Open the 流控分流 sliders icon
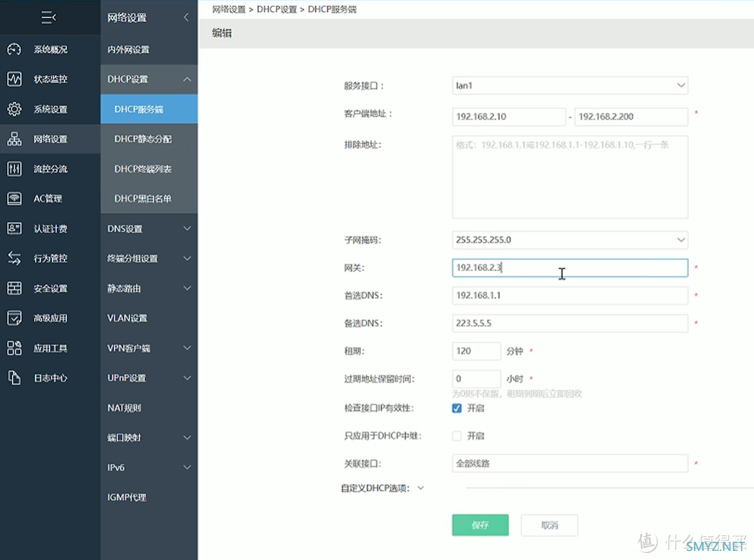 pos(15,169)
